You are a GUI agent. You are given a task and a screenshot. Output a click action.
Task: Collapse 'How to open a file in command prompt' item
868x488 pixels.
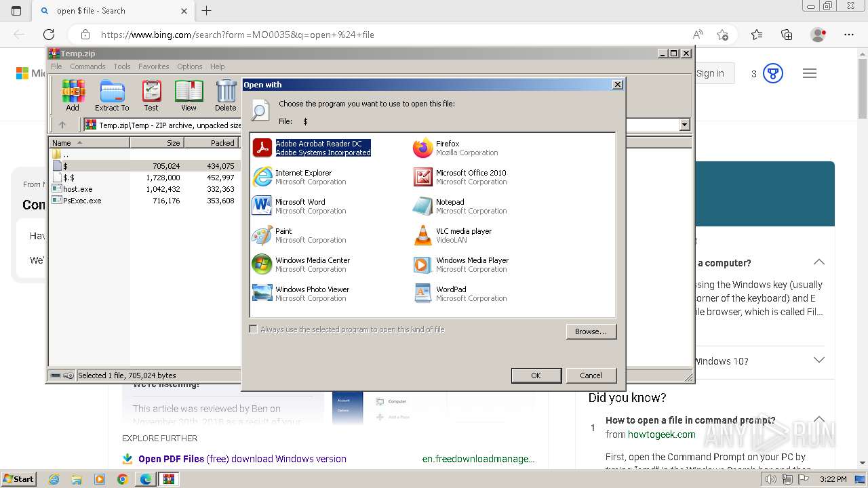pyautogui.click(x=819, y=420)
